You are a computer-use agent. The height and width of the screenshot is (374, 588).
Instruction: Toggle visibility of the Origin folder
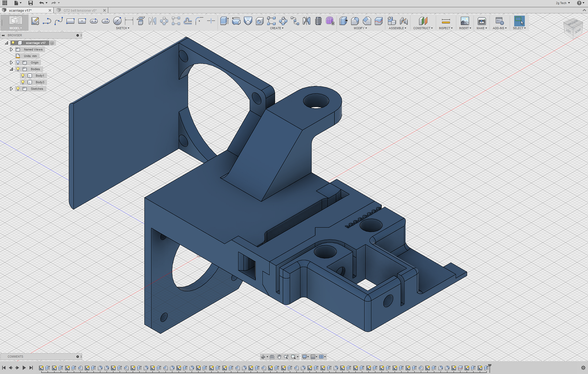click(x=18, y=62)
